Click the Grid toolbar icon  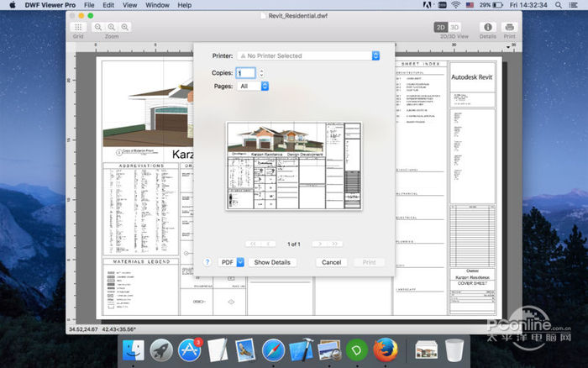coord(77,27)
